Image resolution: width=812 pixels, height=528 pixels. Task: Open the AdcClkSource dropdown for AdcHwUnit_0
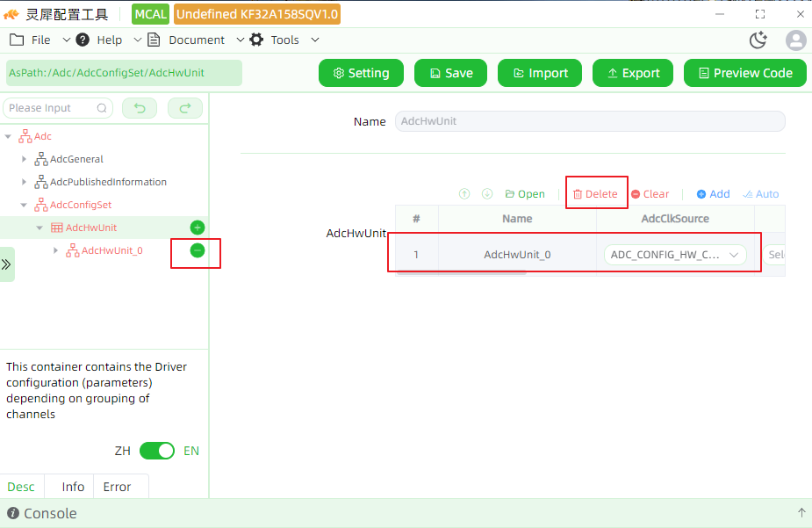(x=675, y=255)
